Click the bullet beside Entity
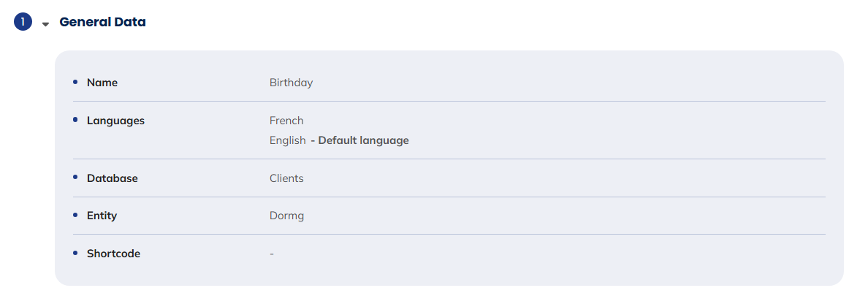868x296 pixels. coord(75,215)
